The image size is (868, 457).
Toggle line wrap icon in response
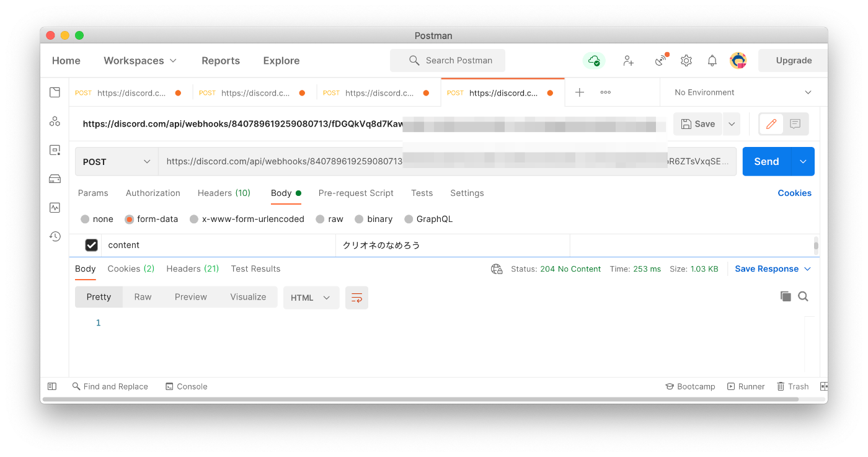[357, 298]
